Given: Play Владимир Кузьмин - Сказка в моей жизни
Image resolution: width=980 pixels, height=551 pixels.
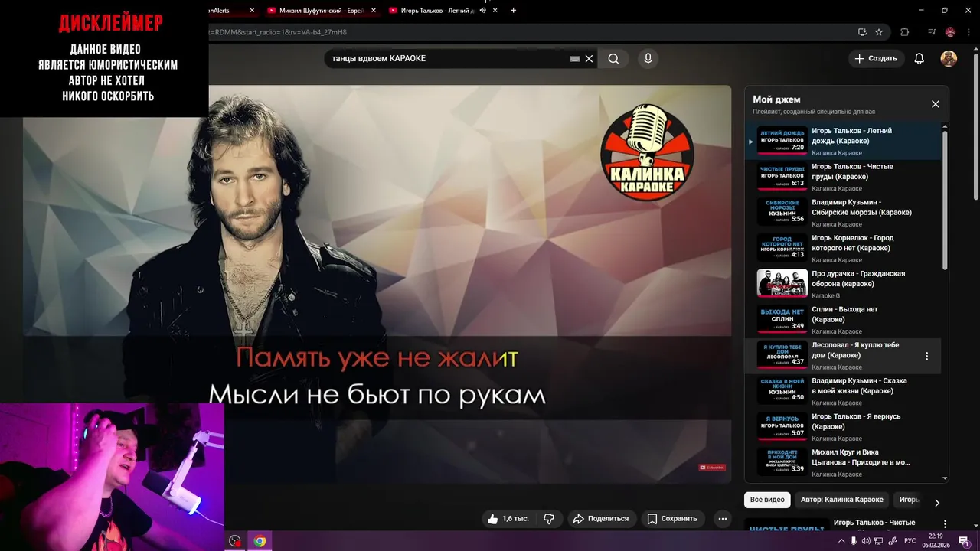Looking at the screenshot, I should (842, 391).
